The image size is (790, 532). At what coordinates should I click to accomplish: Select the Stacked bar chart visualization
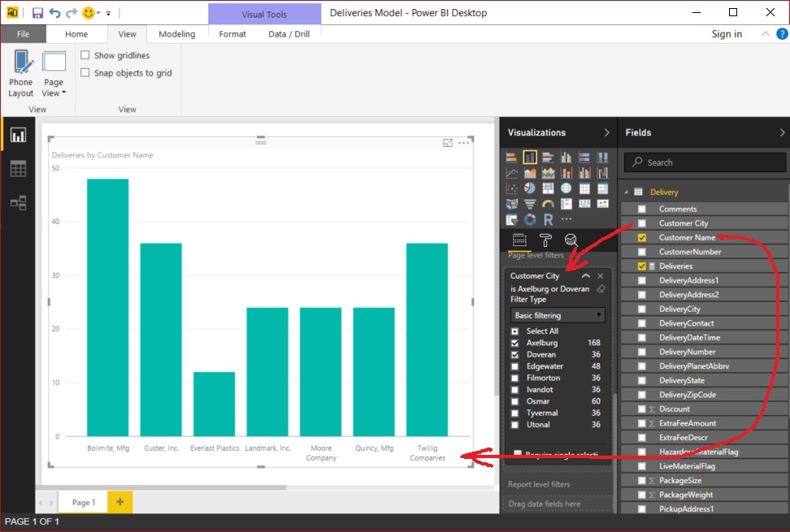click(x=511, y=158)
